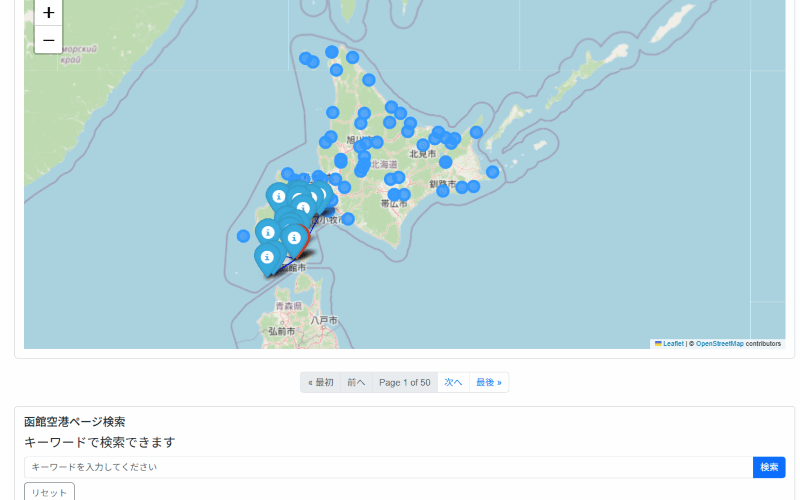800x500 pixels.
Task: Open the Leaflet attribution link
Action: tap(673, 343)
